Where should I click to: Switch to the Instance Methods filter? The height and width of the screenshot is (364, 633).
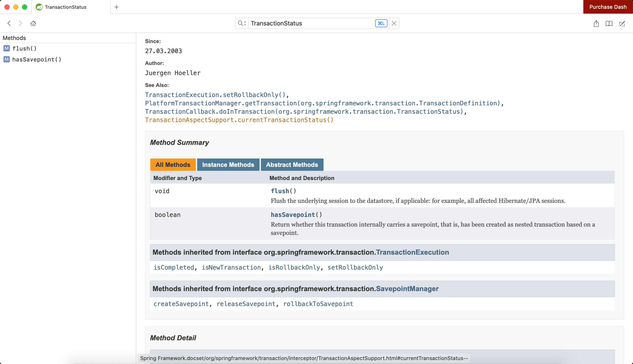228,164
